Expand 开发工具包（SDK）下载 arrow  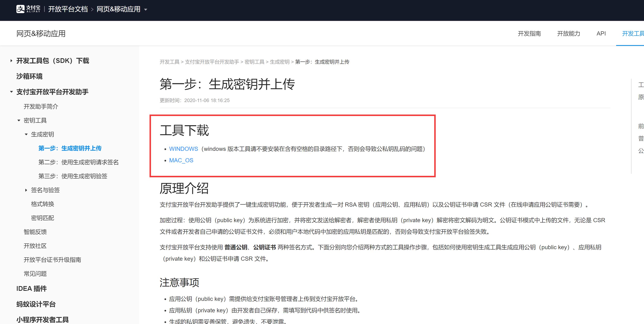(11, 60)
